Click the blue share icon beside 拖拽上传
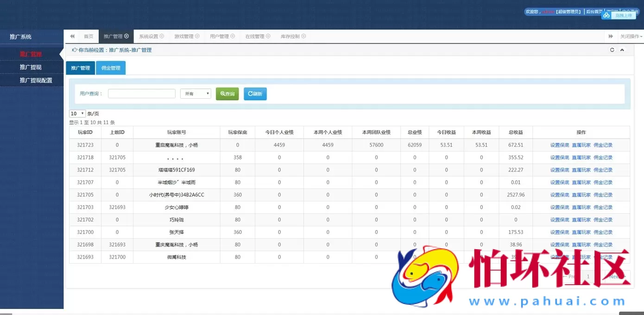This screenshot has width=644, height=315. tap(606, 15)
